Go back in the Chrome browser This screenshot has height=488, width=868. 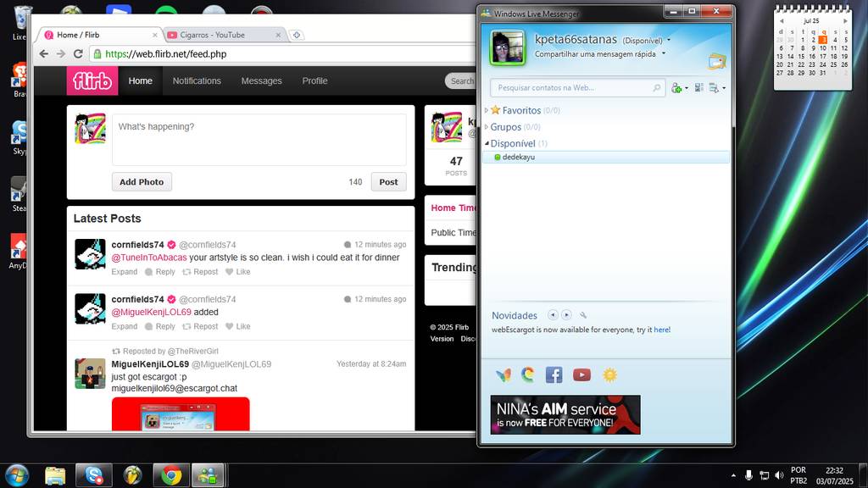(x=44, y=53)
